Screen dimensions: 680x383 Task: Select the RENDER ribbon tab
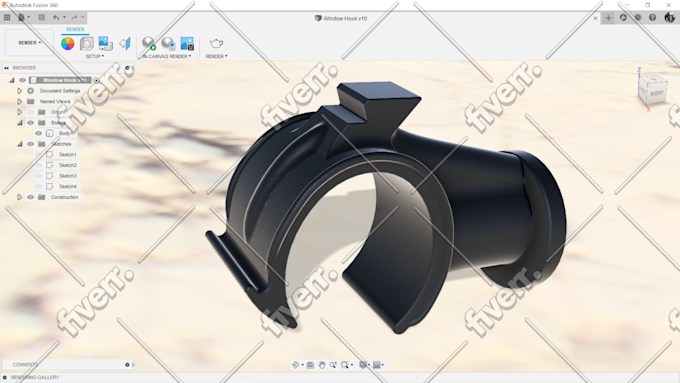click(75, 29)
